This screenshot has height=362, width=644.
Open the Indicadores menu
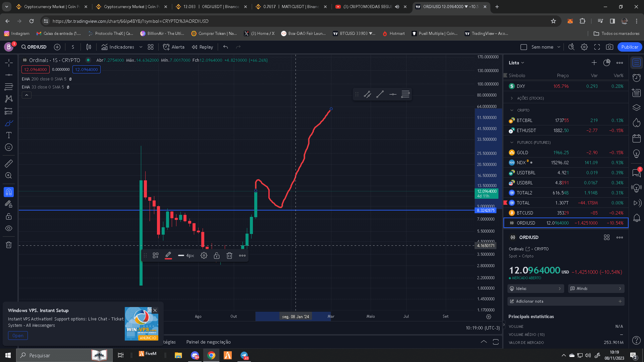coord(118,47)
